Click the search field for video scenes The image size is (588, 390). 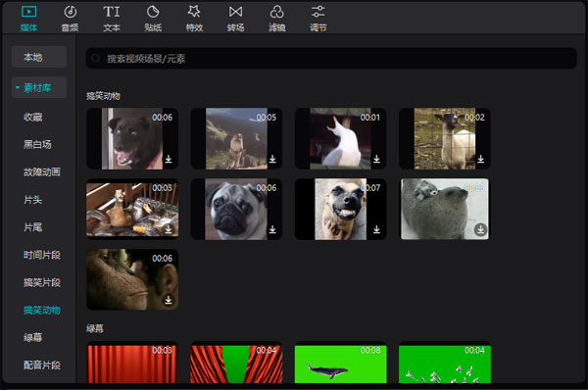tap(331, 59)
